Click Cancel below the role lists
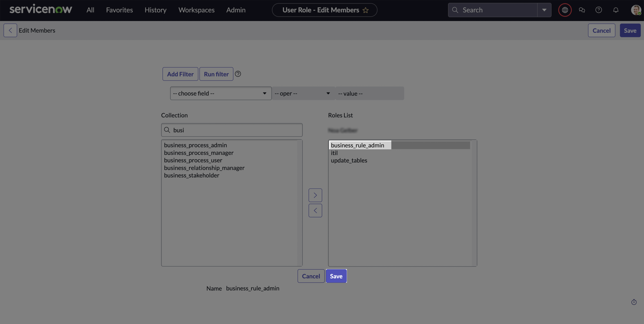This screenshot has width=644, height=324. (311, 276)
